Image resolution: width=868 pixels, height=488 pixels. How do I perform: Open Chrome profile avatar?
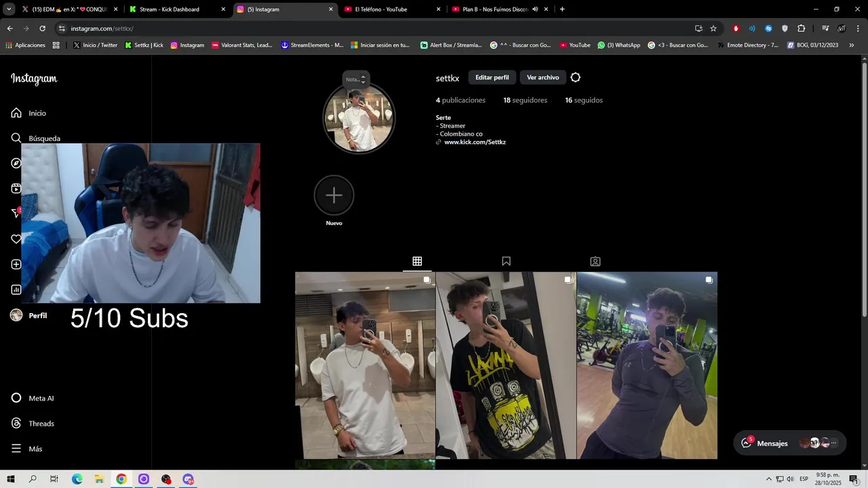[x=842, y=28]
